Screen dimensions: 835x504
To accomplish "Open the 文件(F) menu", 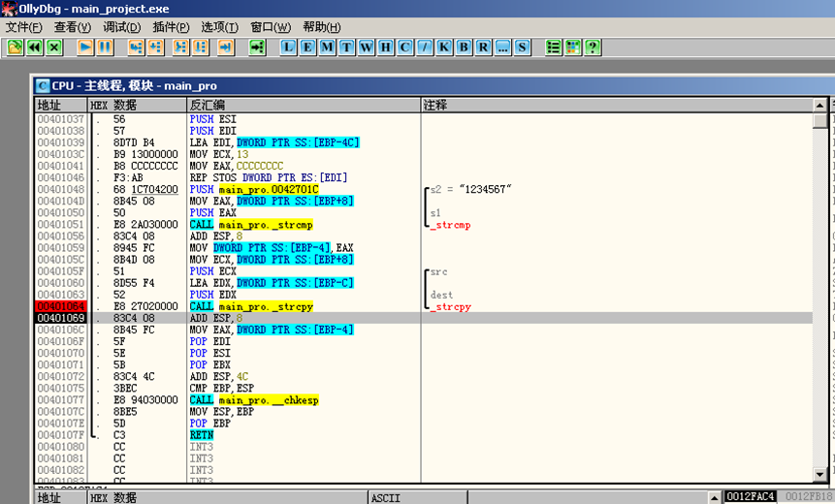I will pos(24,27).
